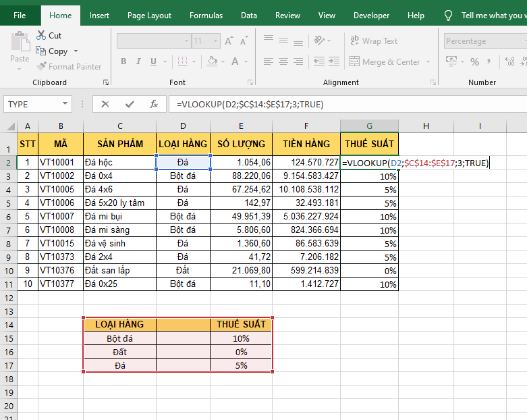Click the Fill Color bucket icon
The width and height of the screenshot is (527, 420).
pyautogui.click(x=212, y=61)
